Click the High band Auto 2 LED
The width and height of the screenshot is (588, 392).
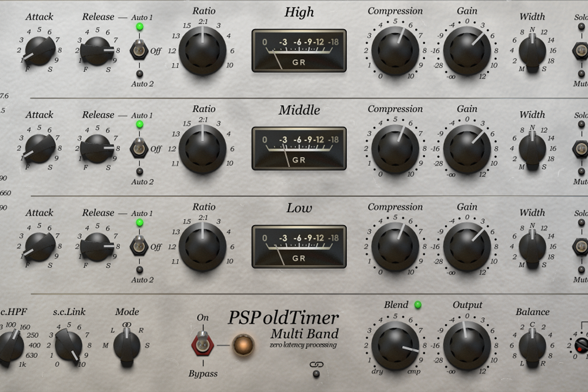(x=139, y=73)
